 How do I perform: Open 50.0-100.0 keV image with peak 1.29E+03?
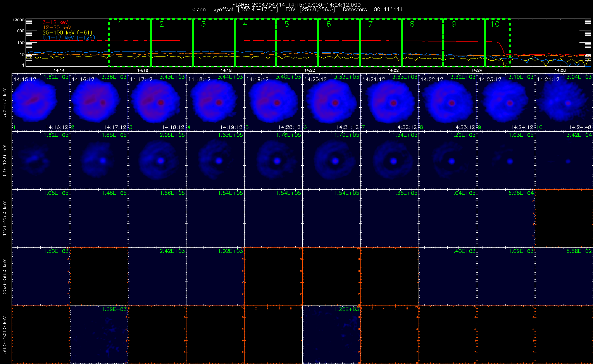click(x=99, y=334)
